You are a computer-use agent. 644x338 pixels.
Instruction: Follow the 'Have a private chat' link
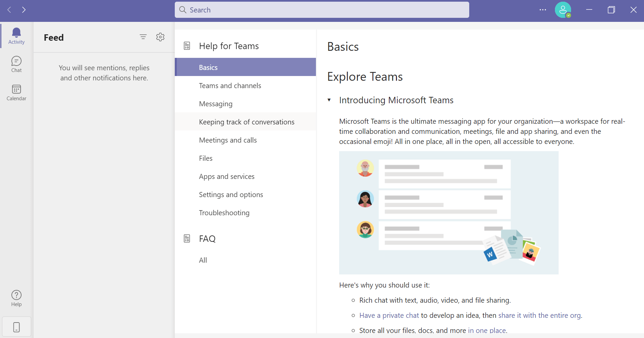coord(389,315)
